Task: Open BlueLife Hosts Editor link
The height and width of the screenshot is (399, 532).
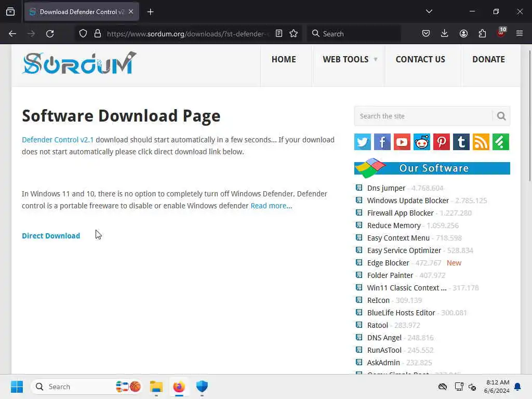Action: pos(401,313)
